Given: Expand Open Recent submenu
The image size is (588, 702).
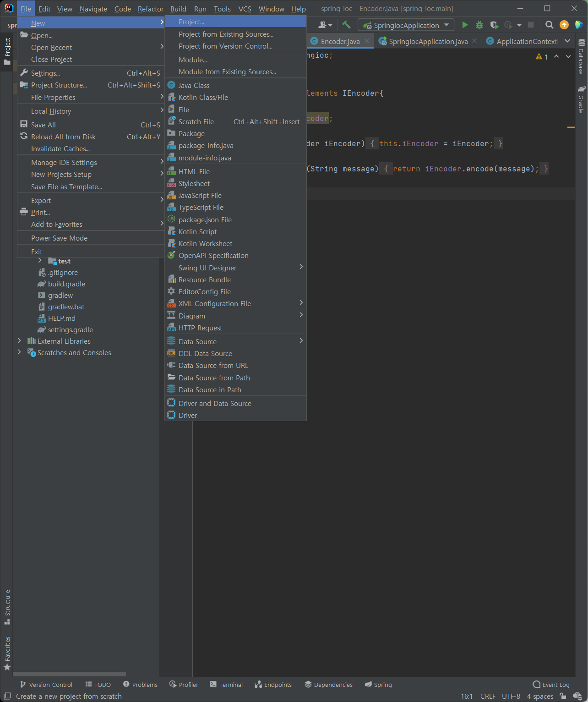Looking at the screenshot, I should [91, 47].
